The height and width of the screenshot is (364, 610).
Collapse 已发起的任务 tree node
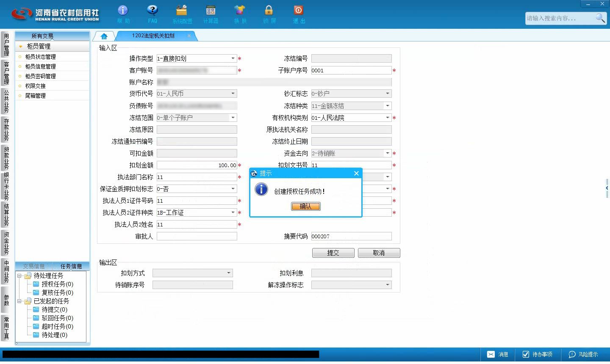[19, 301]
